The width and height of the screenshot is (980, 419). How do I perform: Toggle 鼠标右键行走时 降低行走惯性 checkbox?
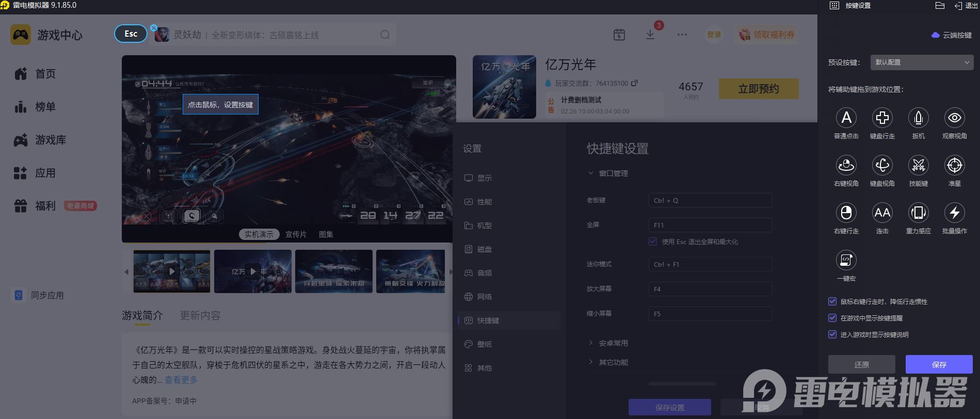832,301
